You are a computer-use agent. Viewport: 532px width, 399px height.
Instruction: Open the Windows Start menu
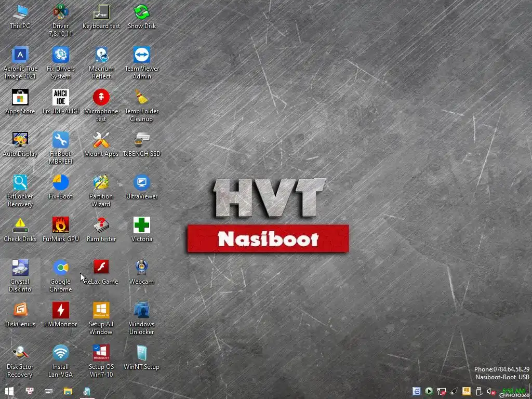(x=9, y=391)
